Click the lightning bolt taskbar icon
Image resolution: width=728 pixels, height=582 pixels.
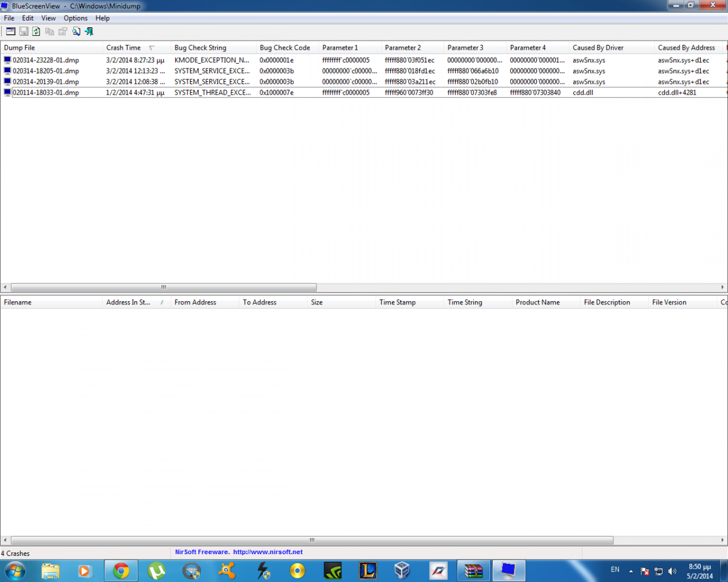tap(263, 570)
